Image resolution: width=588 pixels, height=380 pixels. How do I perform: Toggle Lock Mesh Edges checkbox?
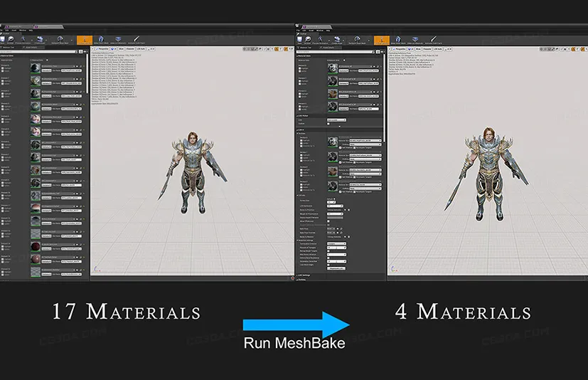pyautogui.click(x=328, y=265)
